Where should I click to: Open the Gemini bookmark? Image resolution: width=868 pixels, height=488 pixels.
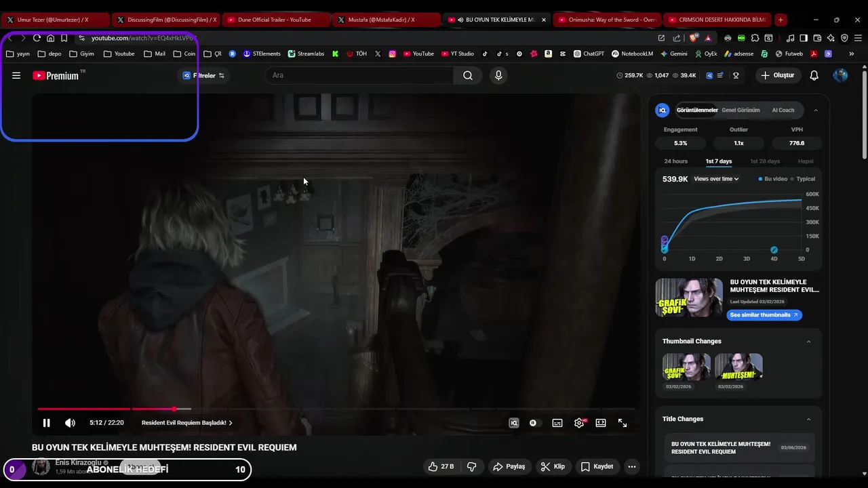click(x=673, y=54)
